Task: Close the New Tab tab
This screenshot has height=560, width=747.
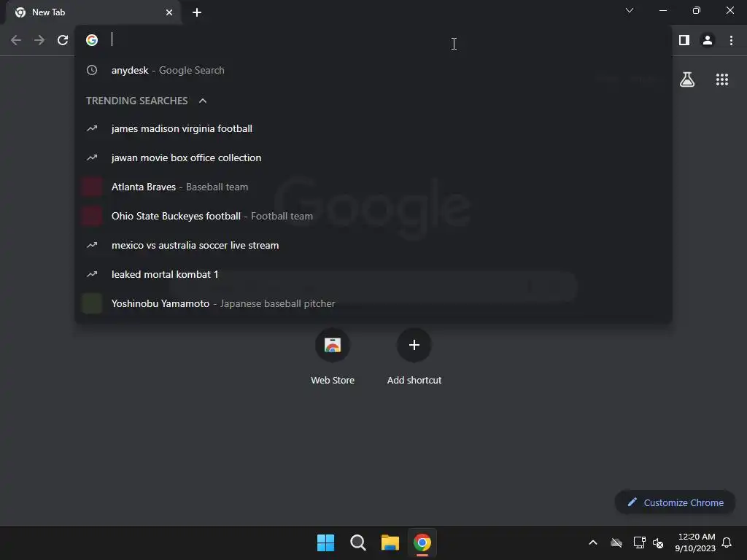Action: point(169,12)
